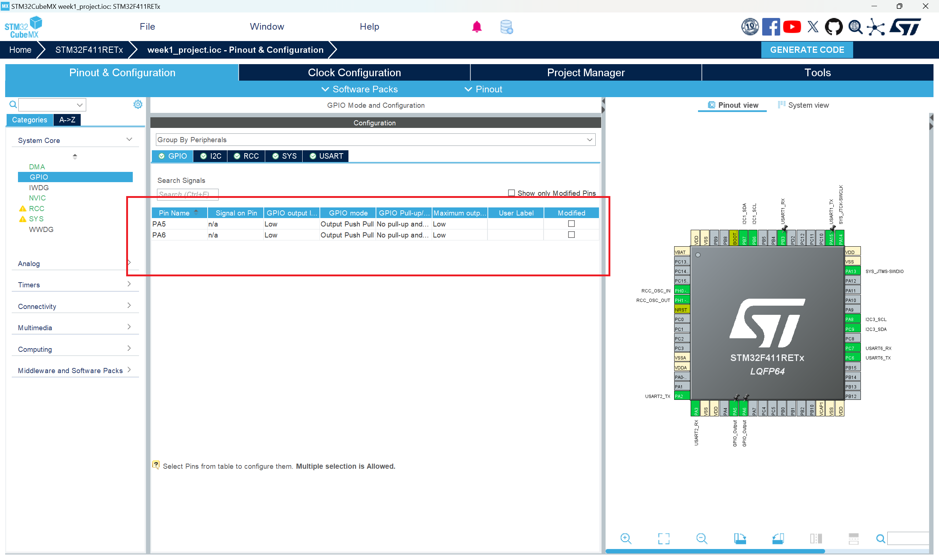Enable Show only Modified Pins checkbox
Image resolution: width=939 pixels, height=560 pixels.
[x=511, y=193]
